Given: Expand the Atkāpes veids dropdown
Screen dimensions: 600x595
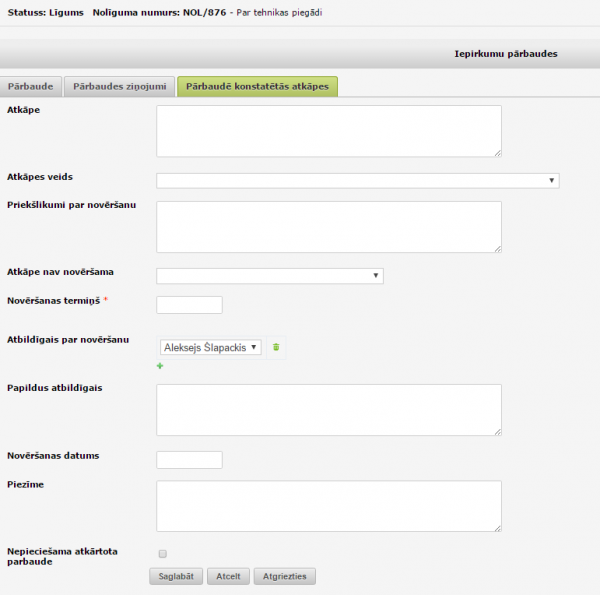Looking at the screenshot, I should [x=357, y=180].
